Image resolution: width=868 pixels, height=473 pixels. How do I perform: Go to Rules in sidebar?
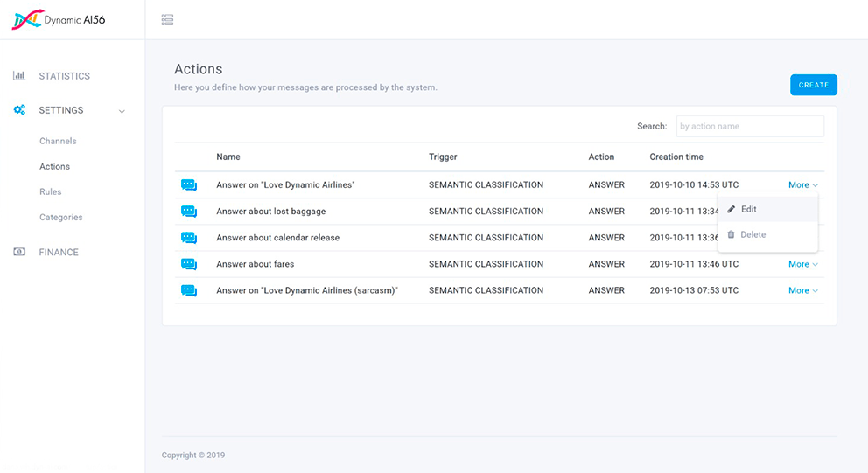pos(51,191)
